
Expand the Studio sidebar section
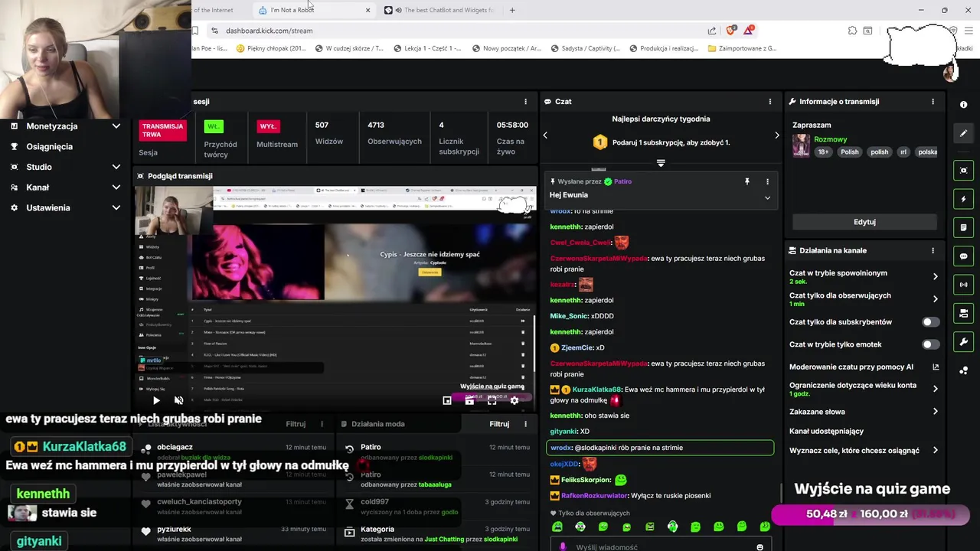click(116, 167)
